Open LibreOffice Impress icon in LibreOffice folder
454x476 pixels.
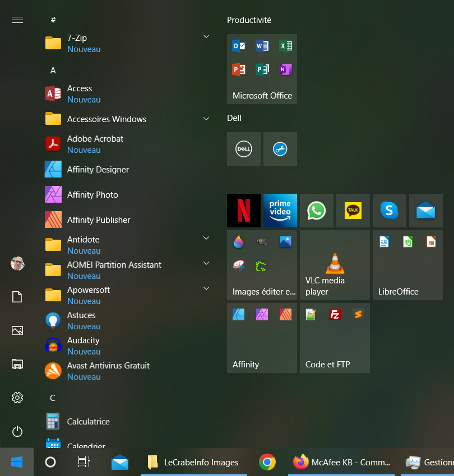click(x=431, y=242)
